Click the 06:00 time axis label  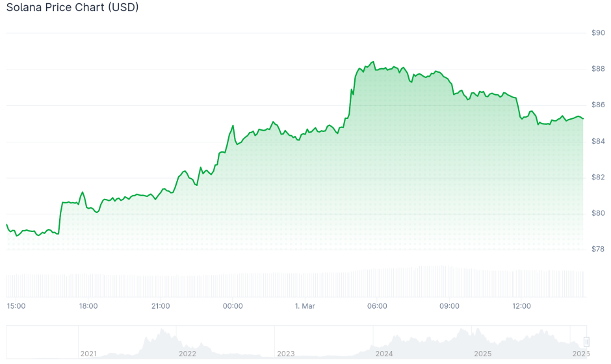[377, 306]
